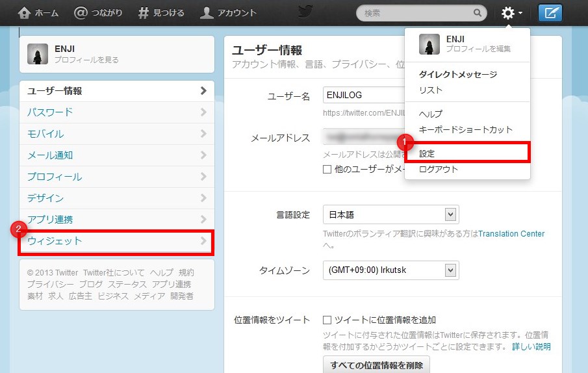Click the 詳しい説明 link

[x=531, y=347]
